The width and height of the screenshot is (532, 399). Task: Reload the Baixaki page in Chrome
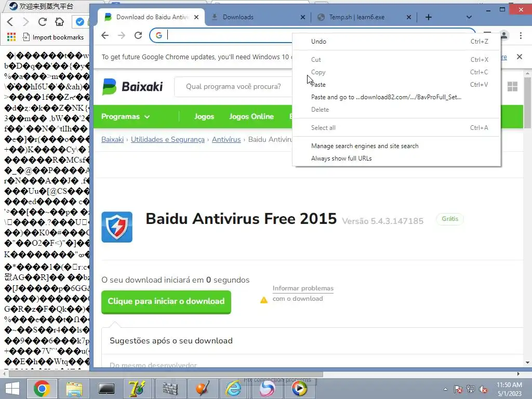pos(138,35)
